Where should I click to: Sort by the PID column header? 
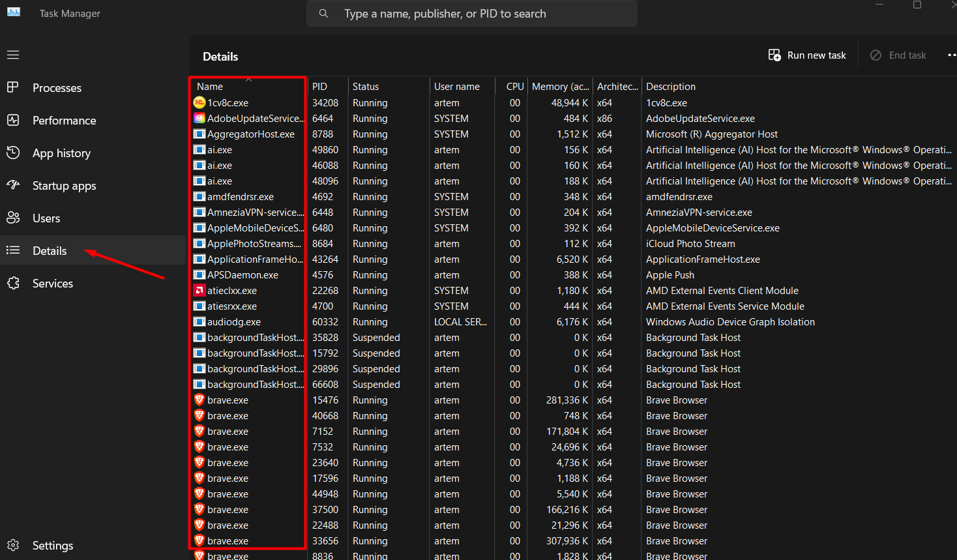pyautogui.click(x=319, y=87)
